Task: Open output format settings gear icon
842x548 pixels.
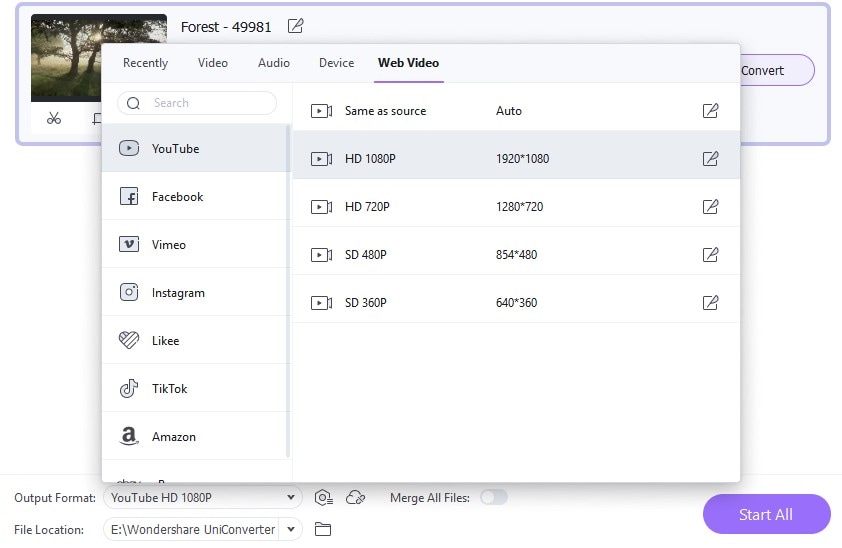Action: (323, 498)
